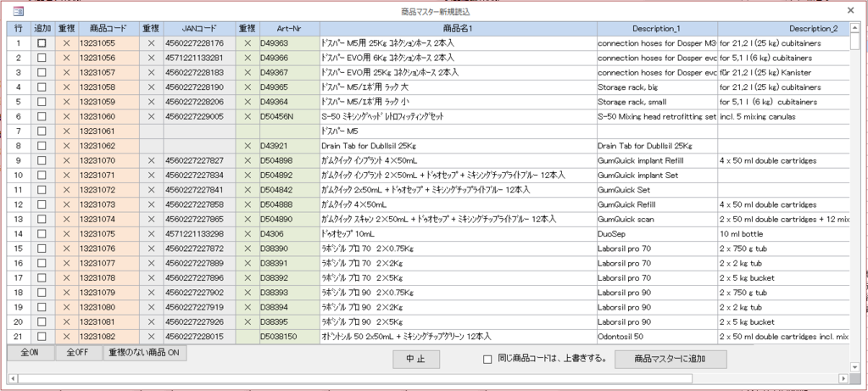Click description GumQuick scan
This screenshot has height=391, width=868.
[x=657, y=220]
